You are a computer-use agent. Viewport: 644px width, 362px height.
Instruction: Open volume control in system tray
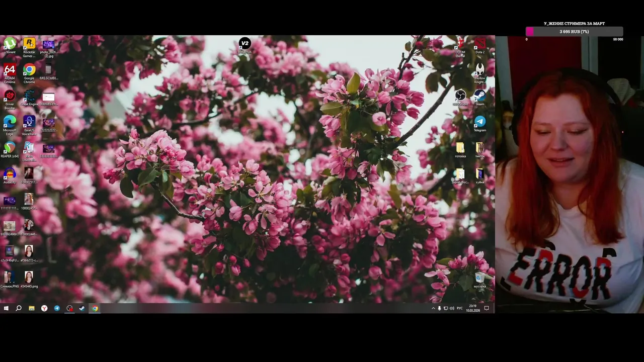[452, 308]
